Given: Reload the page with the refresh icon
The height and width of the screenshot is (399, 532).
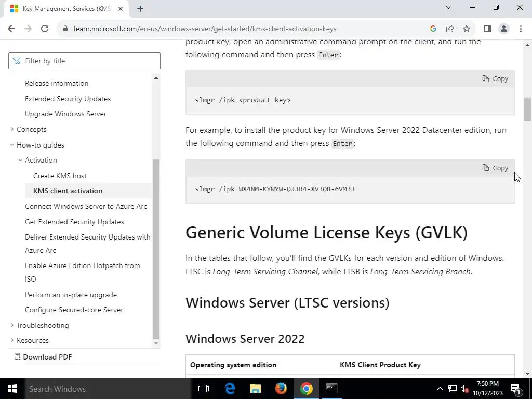Looking at the screenshot, I should click(45, 29).
